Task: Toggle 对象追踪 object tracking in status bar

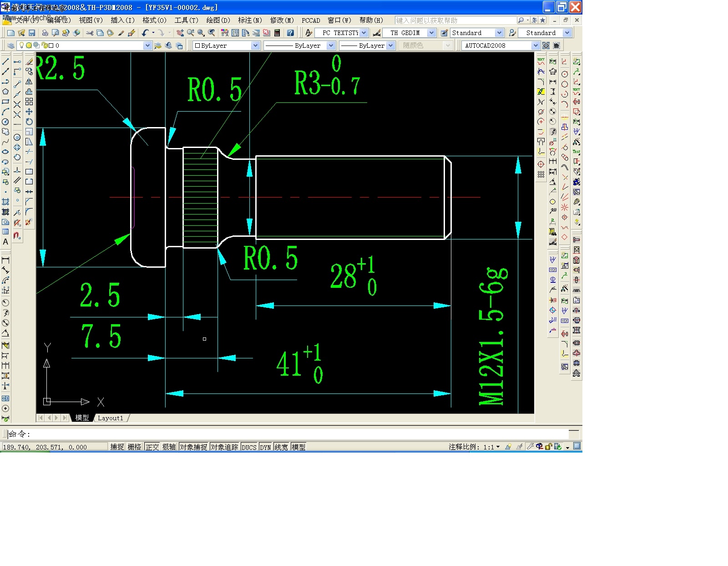Action: click(x=224, y=447)
